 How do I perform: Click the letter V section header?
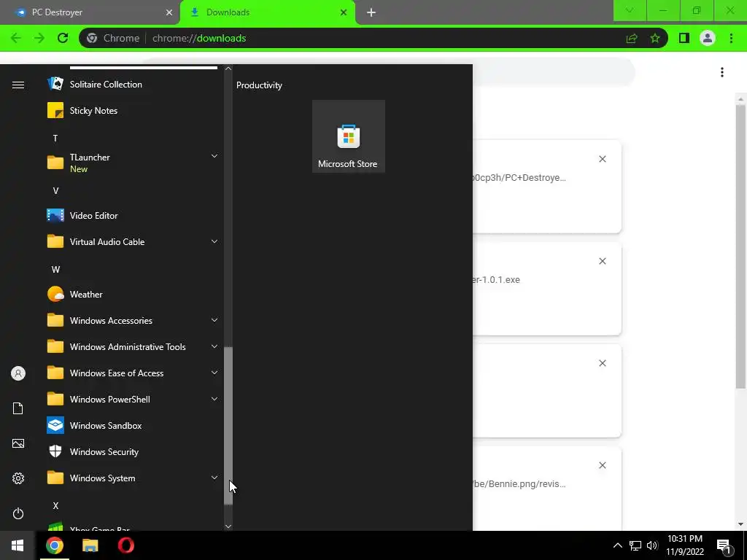coord(55,191)
